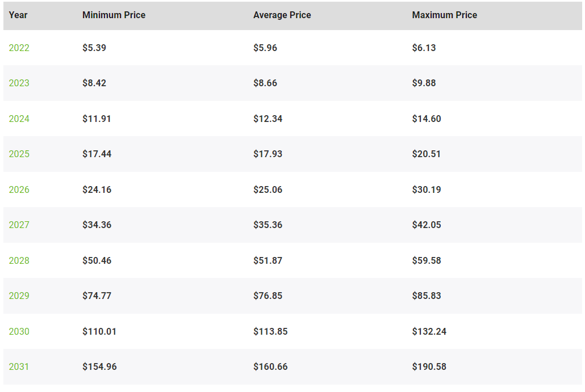Select the 2027 year link
The width and height of the screenshot is (585, 392).
[19, 225]
